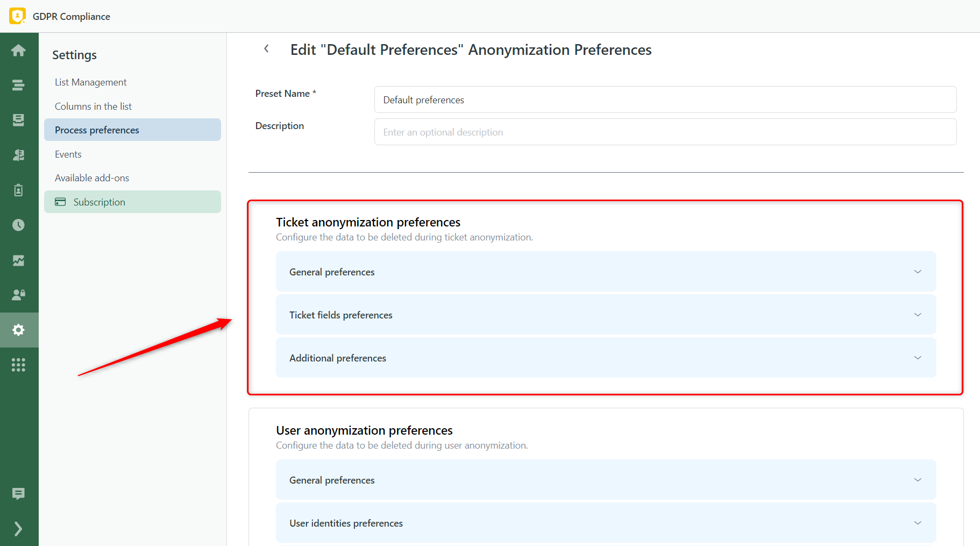Expand the sidebar with the chevron arrow
980x546 pixels.
click(x=19, y=529)
